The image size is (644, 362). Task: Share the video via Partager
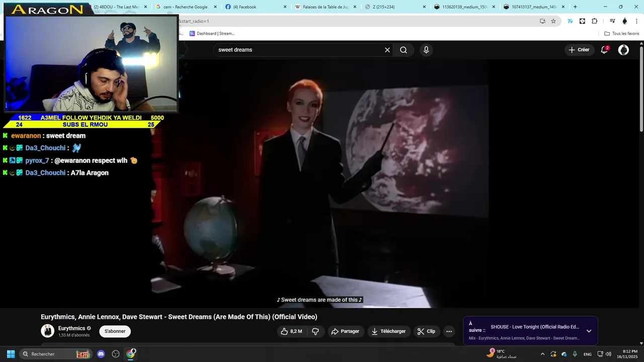[345, 331]
